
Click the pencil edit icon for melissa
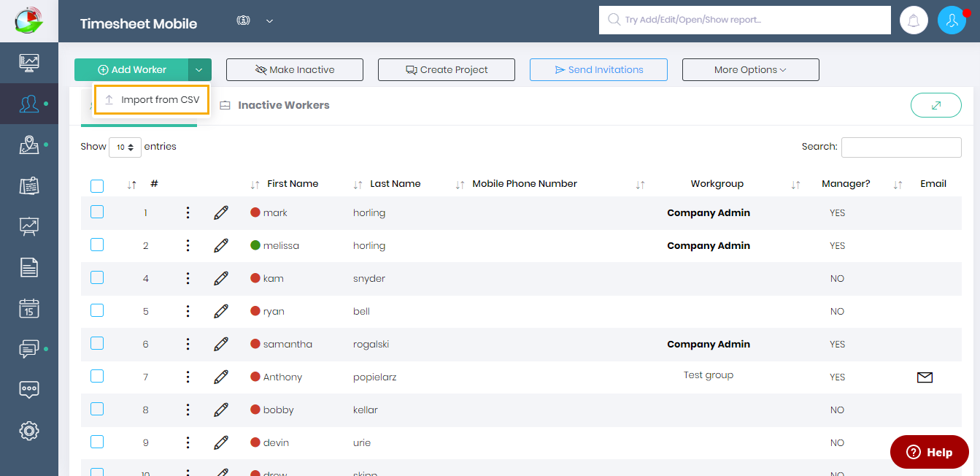click(221, 245)
